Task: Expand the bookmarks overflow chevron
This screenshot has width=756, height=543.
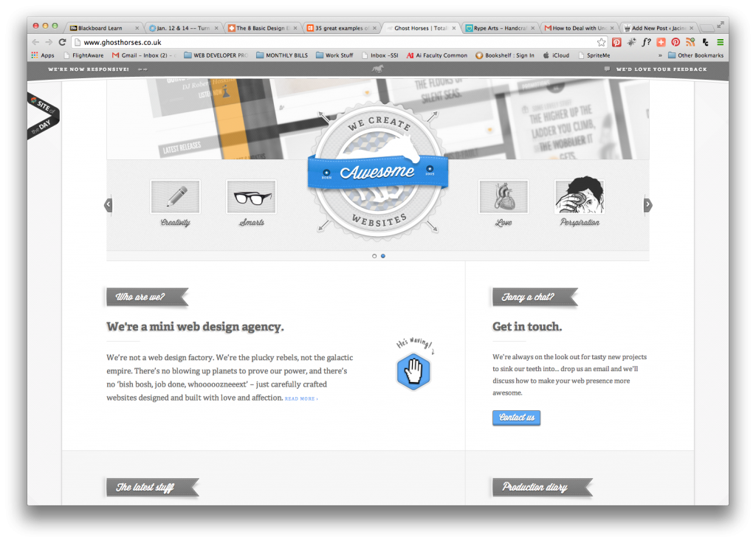Action: [660, 55]
